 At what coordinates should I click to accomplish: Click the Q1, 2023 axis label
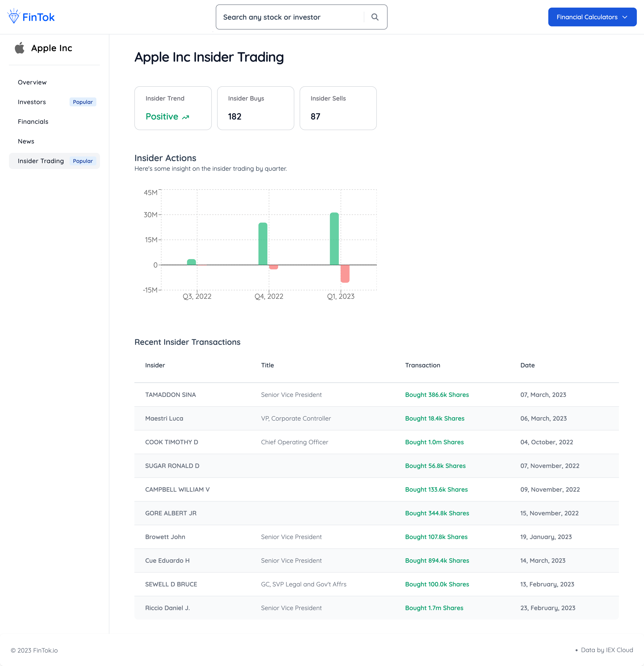(x=340, y=296)
